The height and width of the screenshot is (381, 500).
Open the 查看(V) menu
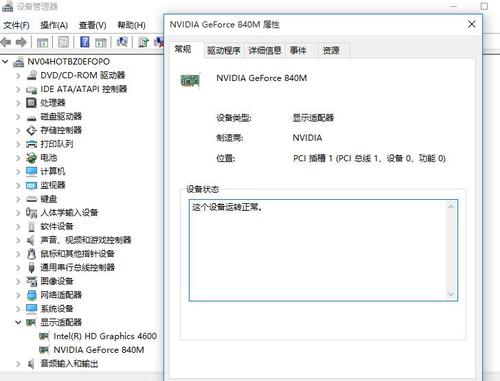pos(92,25)
